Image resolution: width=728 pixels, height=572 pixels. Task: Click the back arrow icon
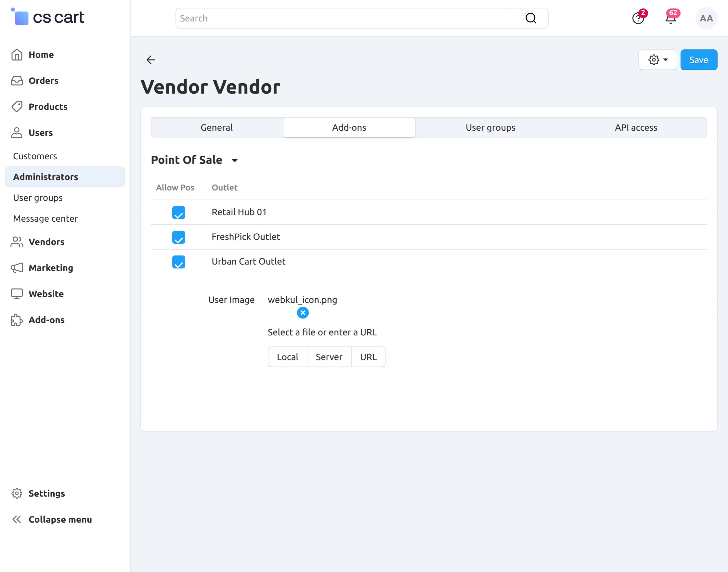click(151, 60)
